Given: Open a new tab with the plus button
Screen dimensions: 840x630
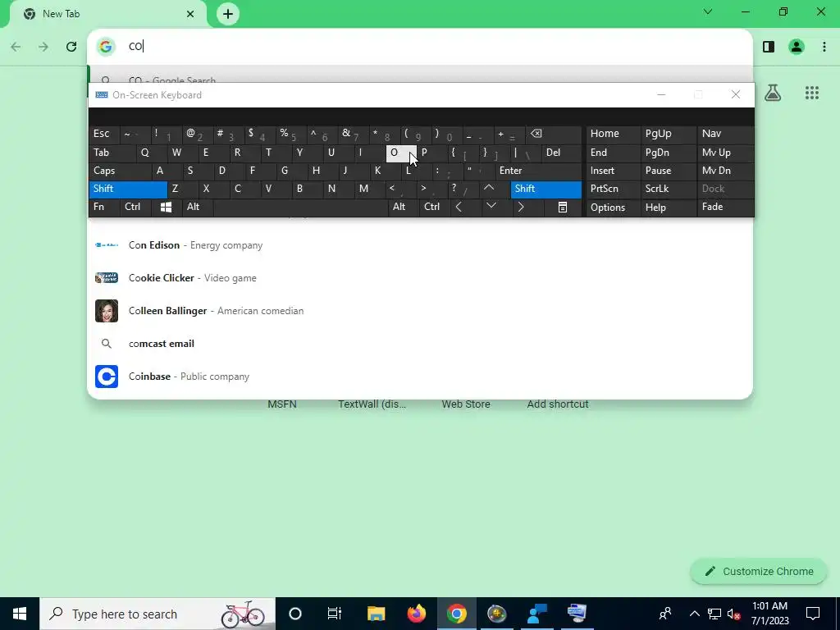Looking at the screenshot, I should 228,14.
